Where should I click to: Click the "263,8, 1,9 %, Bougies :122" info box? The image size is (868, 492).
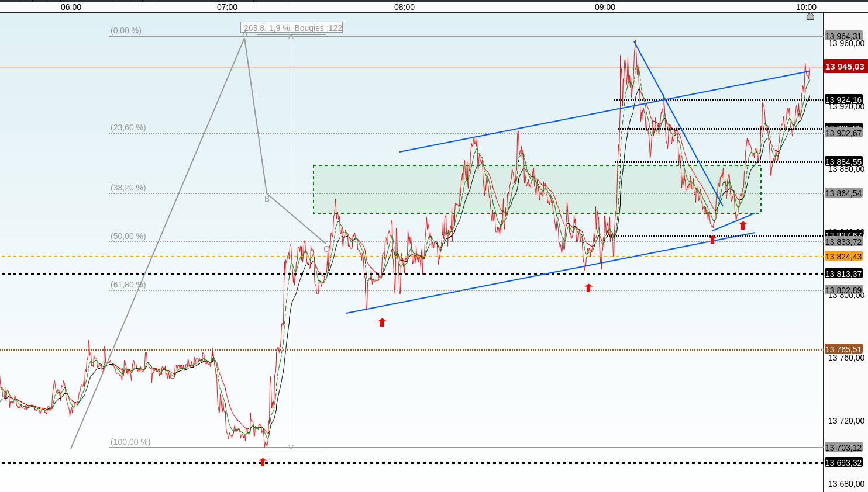[x=292, y=28]
